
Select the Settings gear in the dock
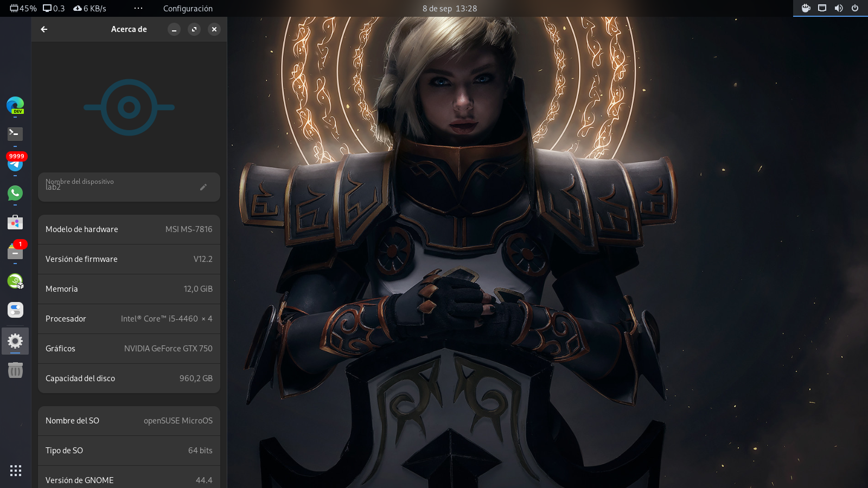(x=15, y=341)
